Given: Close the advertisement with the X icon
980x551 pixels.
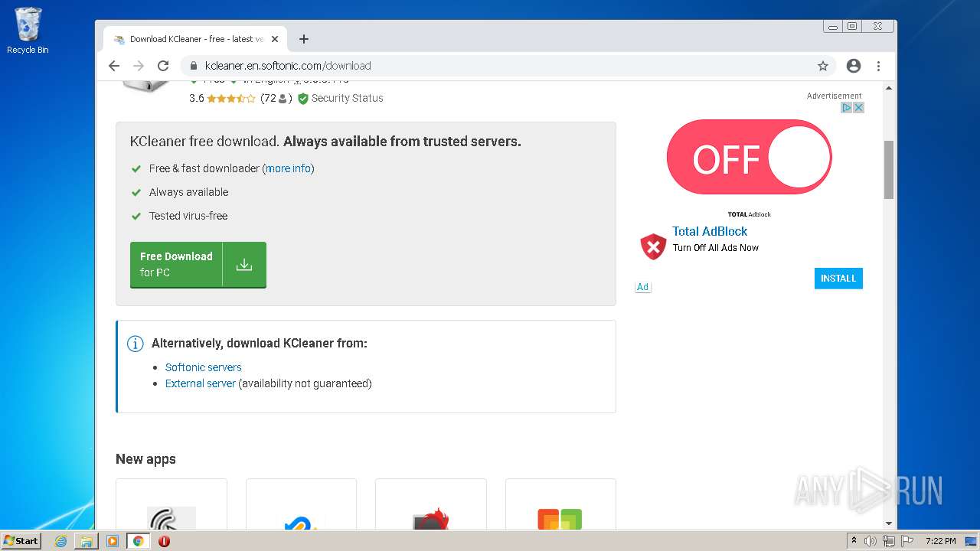Looking at the screenshot, I should click(859, 108).
